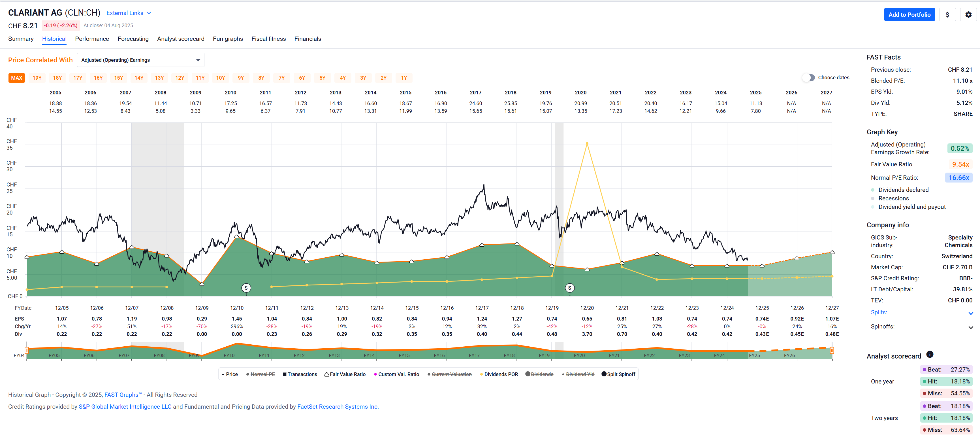The height and width of the screenshot is (441, 980).
Task: Click the 12/20 Div value 3.70
Action: tap(587, 334)
